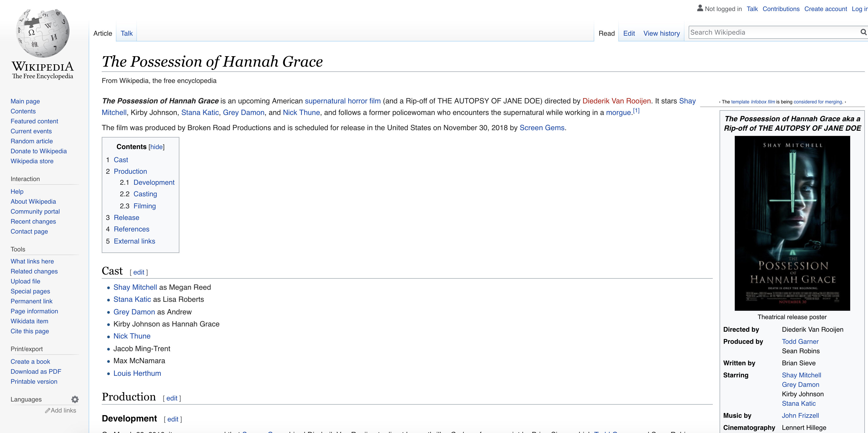Image resolution: width=868 pixels, height=433 pixels.
Task: Open the theatrical release poster image
Action: (792, 223)
